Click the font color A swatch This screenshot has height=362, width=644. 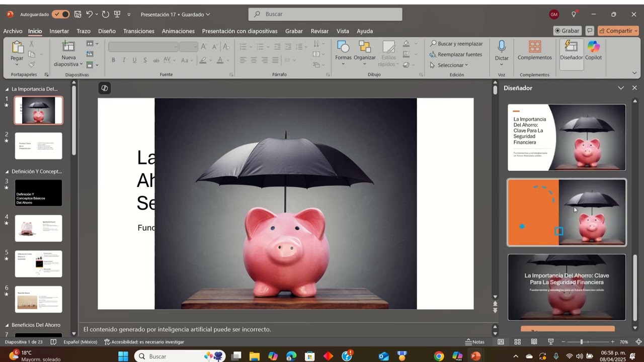[220, 60]
